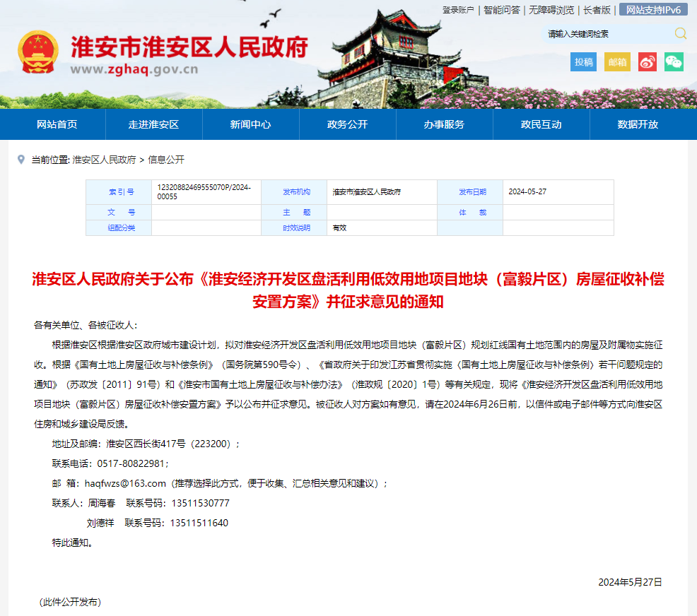This screenshot has height=616, width=697.
Task: Open 数据开放 menu
Action: coord(638,124)
